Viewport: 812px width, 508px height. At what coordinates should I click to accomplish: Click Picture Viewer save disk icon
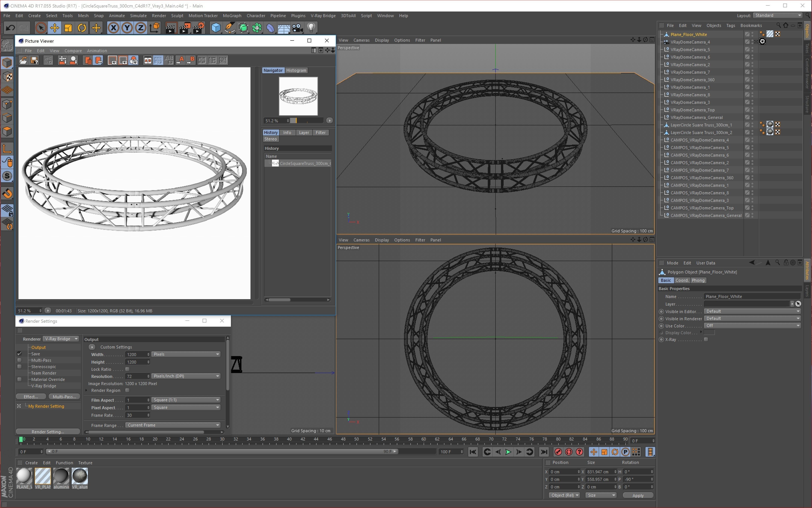click(34, 60)
